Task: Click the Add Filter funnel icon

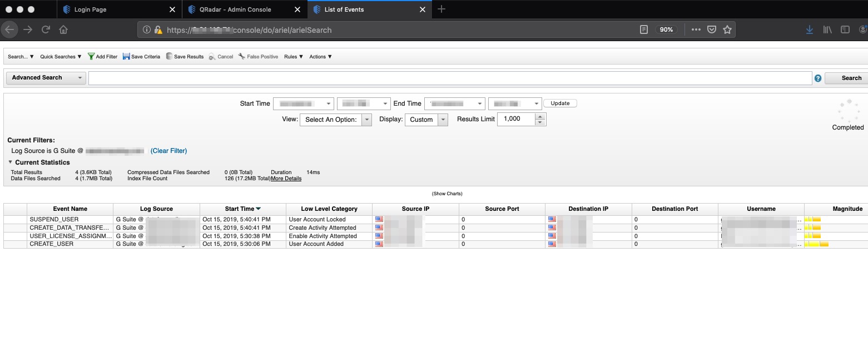Action: (91, 57)
